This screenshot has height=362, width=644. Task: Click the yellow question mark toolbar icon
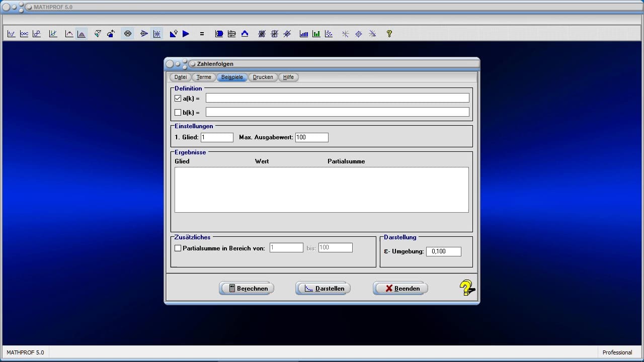[389, 34]
